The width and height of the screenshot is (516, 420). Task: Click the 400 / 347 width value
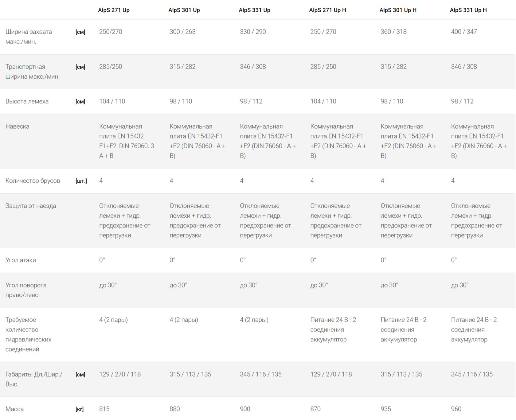[464, 32]
